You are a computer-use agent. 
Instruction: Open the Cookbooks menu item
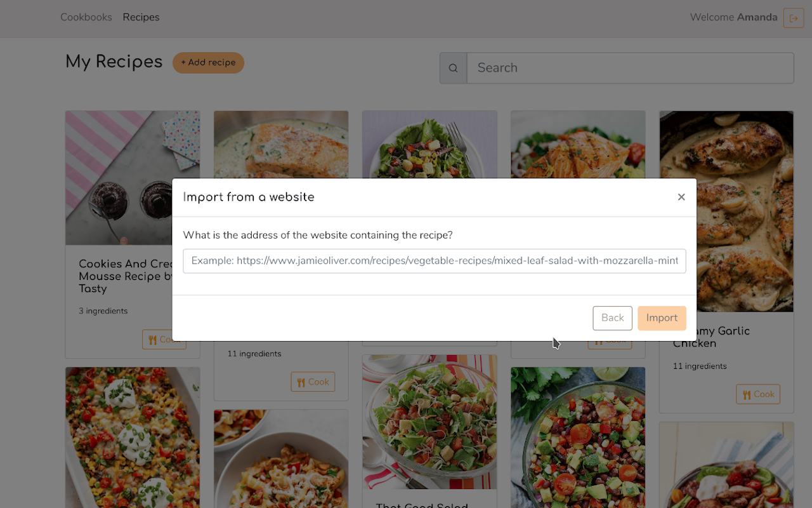coord(86,17)
